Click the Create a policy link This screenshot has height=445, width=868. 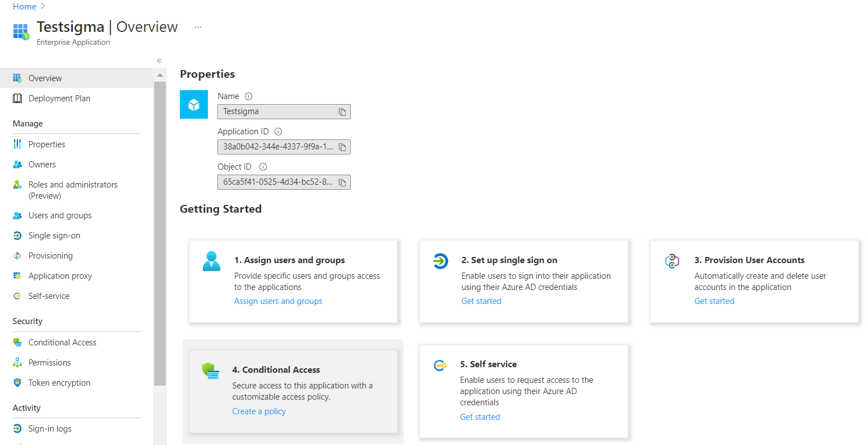pyautogui.click(x=259, y=411)
